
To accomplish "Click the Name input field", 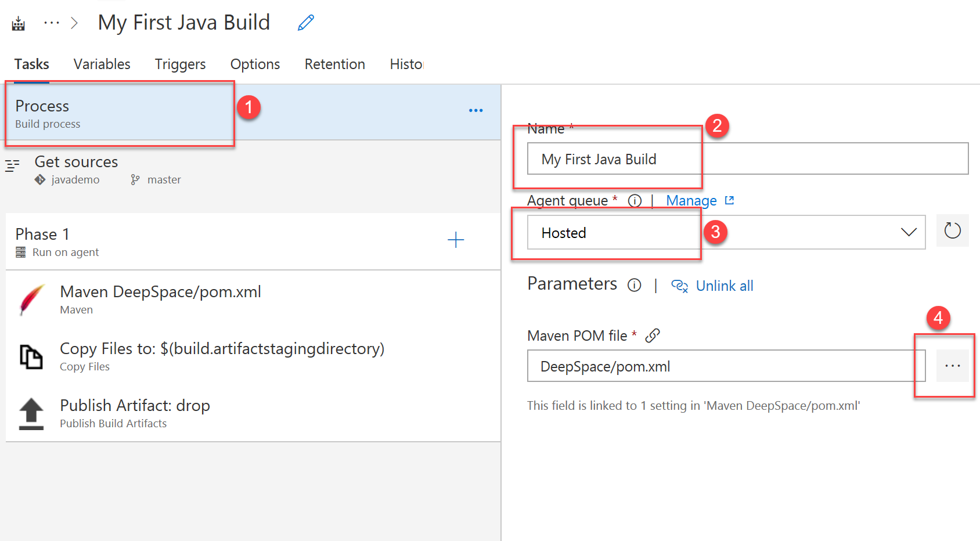I will pos(747,158).
